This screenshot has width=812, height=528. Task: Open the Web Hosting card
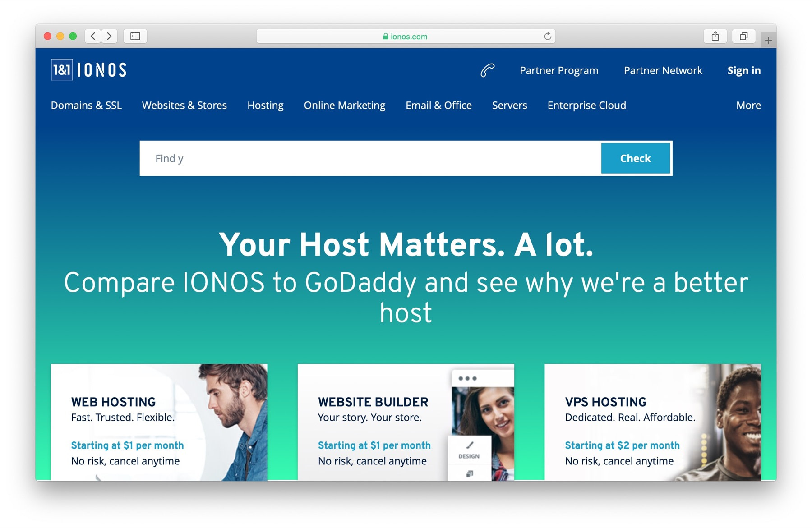159,422
